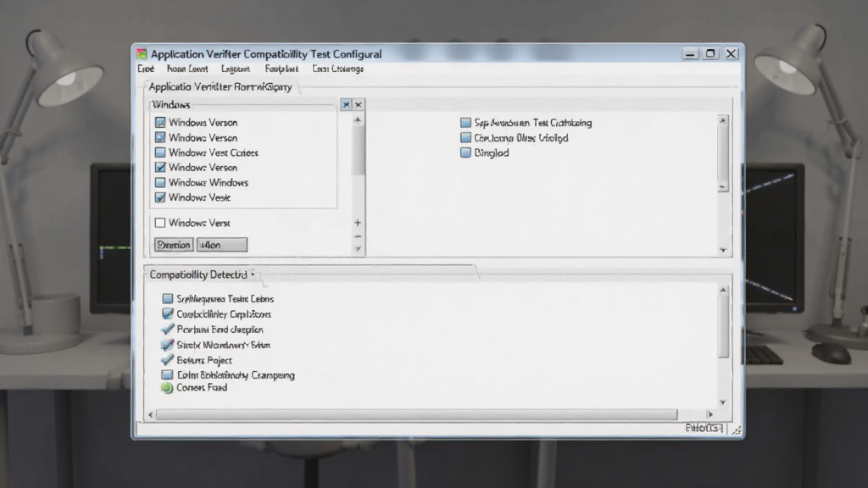
Task: Open the Compatibility Detectid dropdown arrow
Action: [x=253, y=274]
